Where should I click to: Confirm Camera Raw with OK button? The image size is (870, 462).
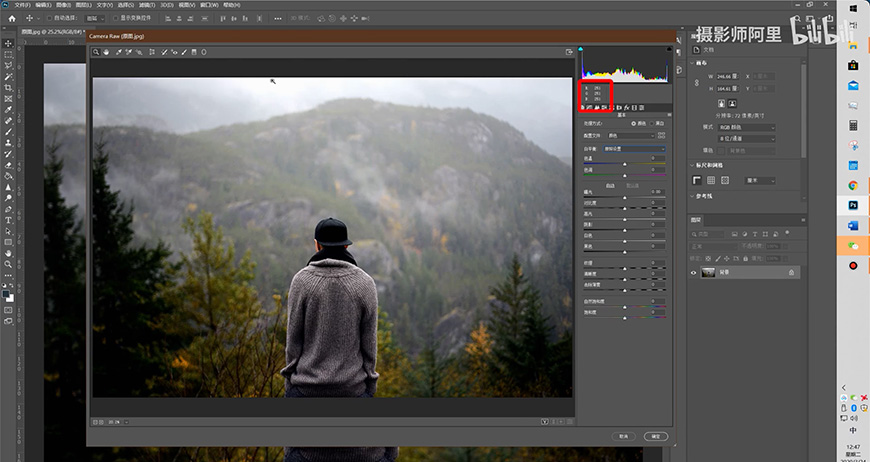tap(656, 436)
